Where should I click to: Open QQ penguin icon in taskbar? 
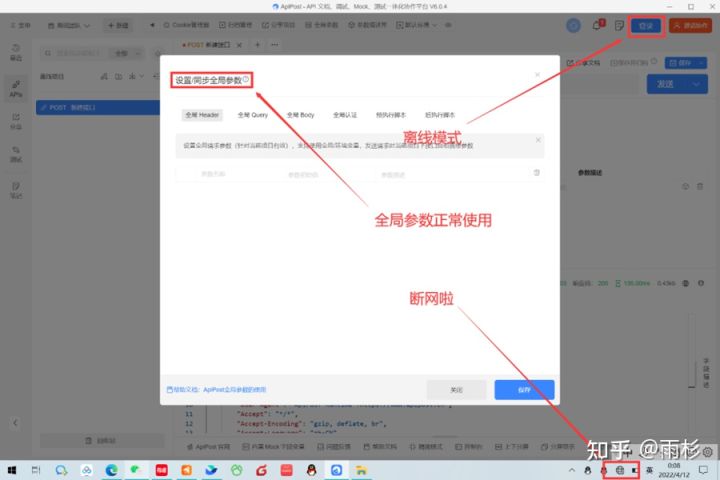point(311,470)
